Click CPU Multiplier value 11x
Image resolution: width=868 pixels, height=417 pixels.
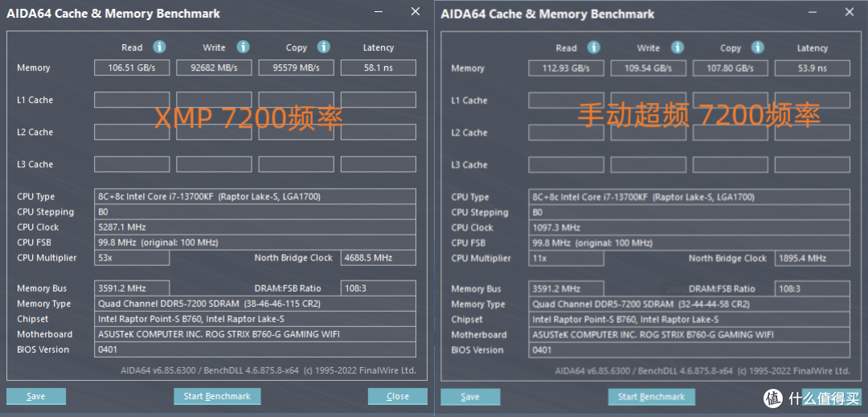(x=566, y=258)
